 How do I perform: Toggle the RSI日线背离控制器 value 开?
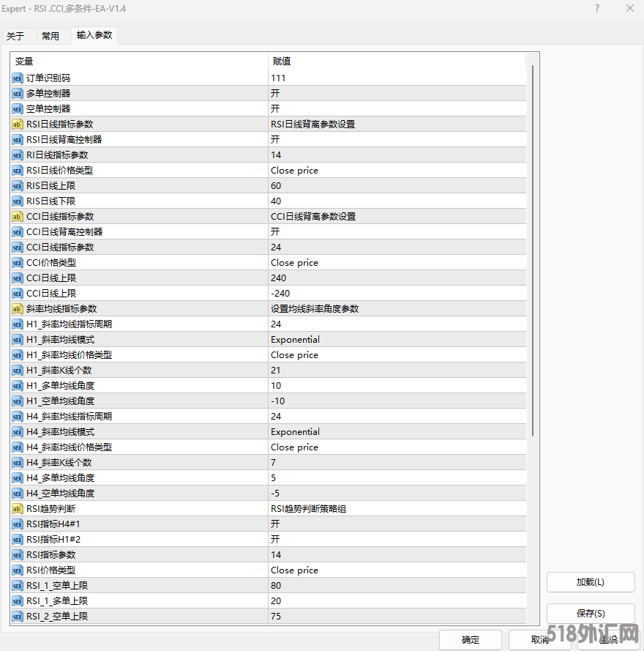tap(397, 139)
